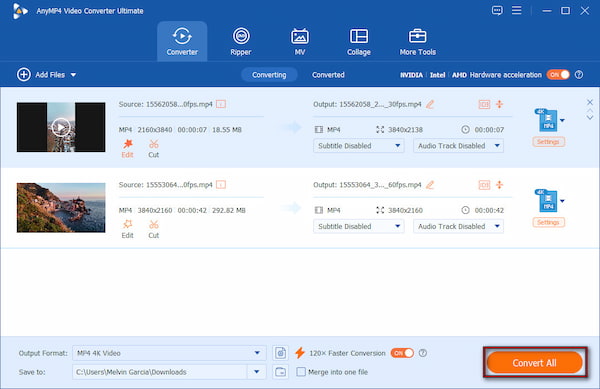Open Hardware acceleration help icon
600x389 pixels.
pyautogui.click(x=579, y=75)
